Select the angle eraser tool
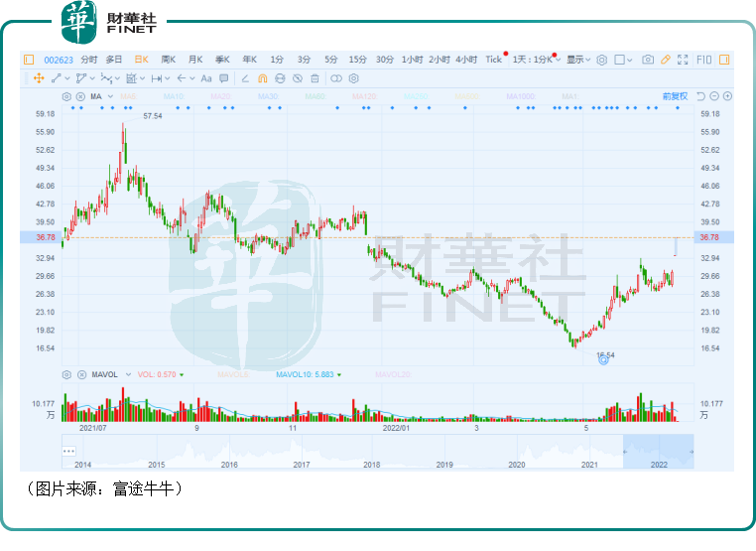756x551 pixels. [245, 78]
